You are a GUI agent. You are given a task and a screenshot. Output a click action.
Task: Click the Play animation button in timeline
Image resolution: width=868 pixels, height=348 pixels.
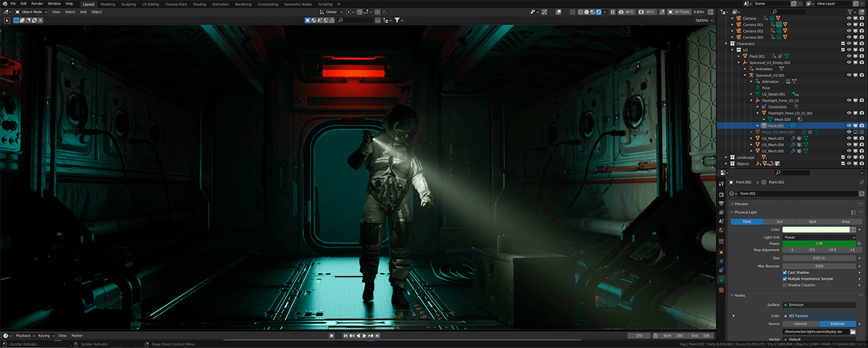coord(364,336)
